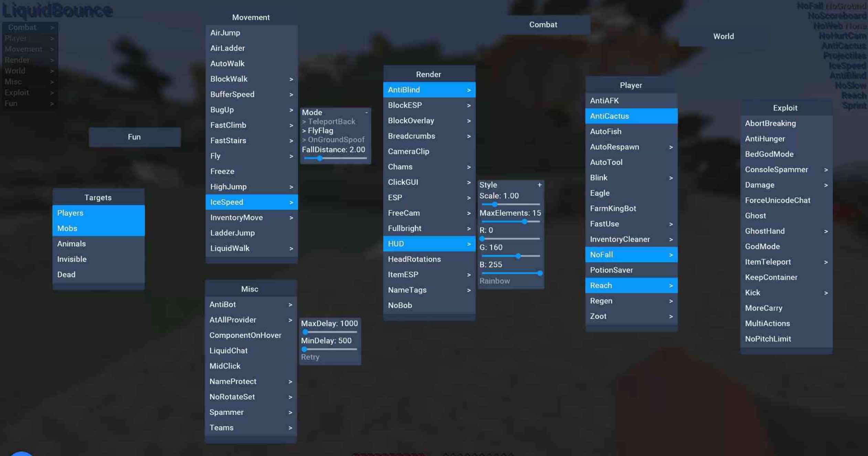Image resolution: width=868 pixels, height=456 pixels.
Task: Collapse the Mode list with minus icon
Action: coord(366,112)
